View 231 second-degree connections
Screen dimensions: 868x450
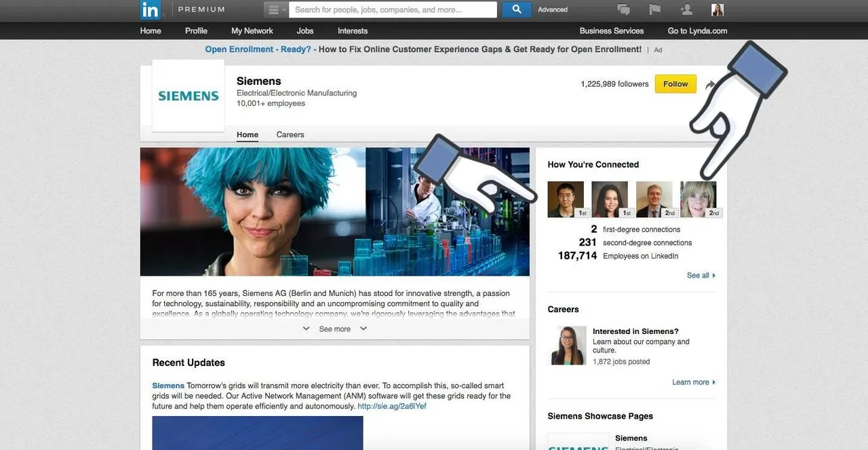635,242
